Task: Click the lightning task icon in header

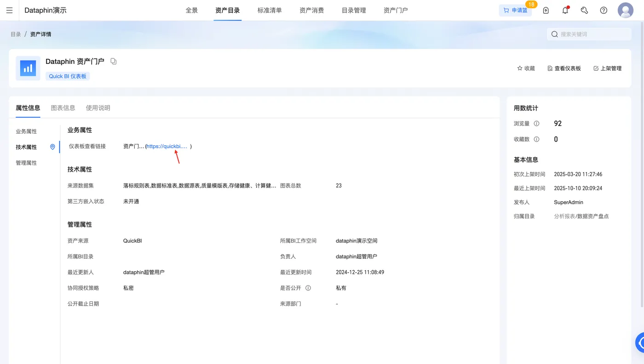Action: point(546,10)
